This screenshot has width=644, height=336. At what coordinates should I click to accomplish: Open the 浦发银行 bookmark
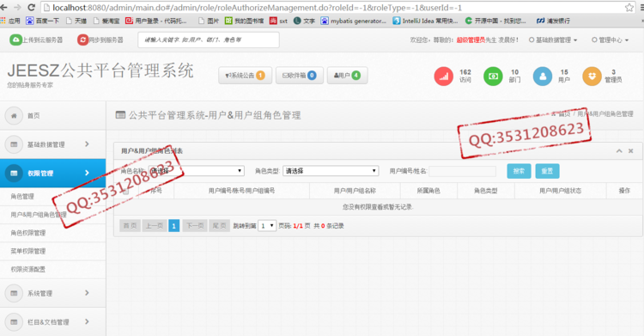(x=553, y=21)
